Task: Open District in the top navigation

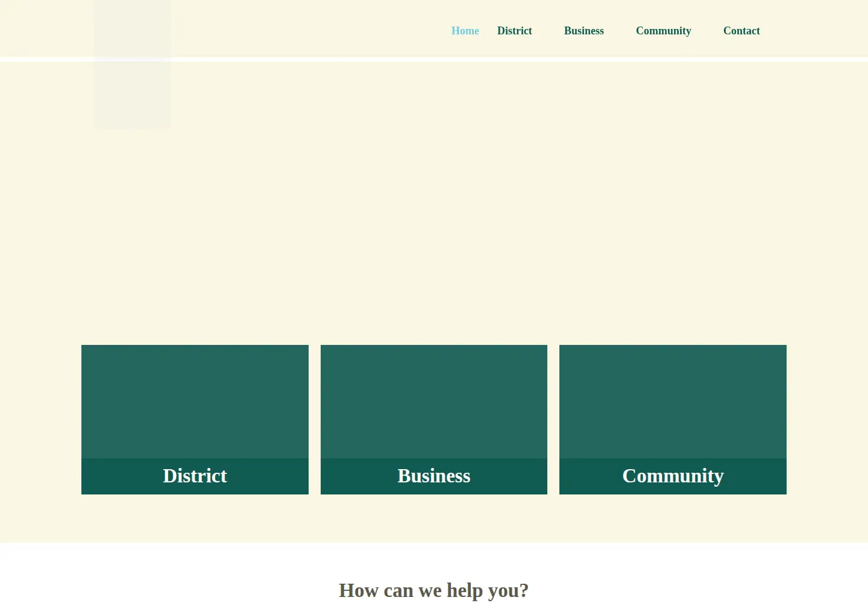Action: (514, 31)
